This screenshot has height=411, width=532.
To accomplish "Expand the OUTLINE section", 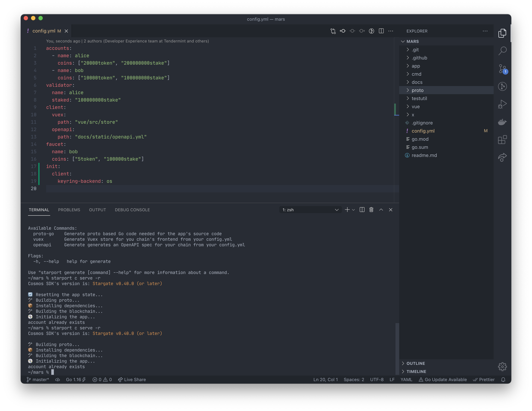I will point(416,363).
